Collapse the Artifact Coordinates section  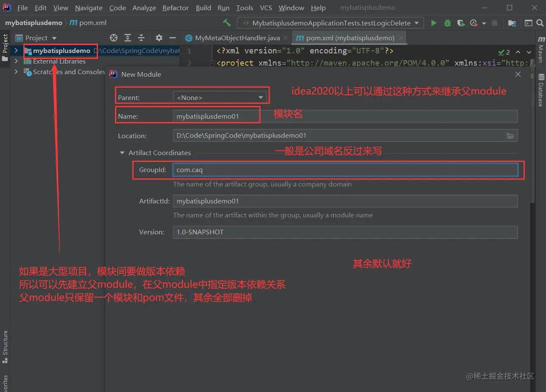(x=122, y=153)
